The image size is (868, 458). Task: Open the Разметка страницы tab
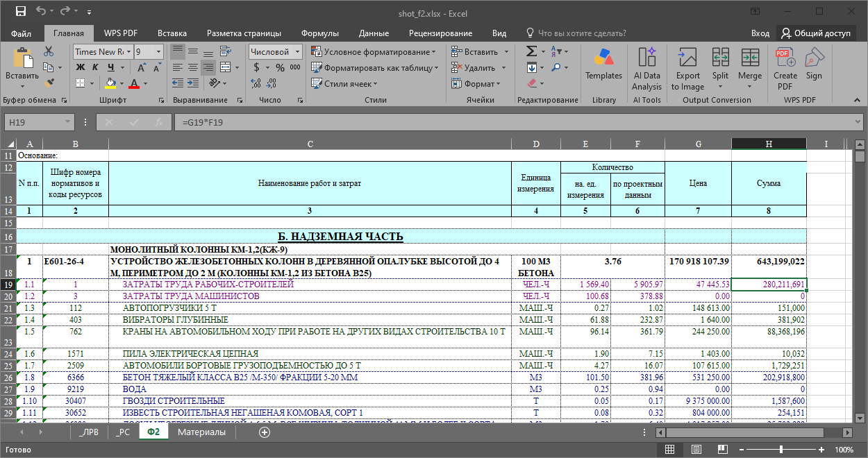[x=244, y=33]
